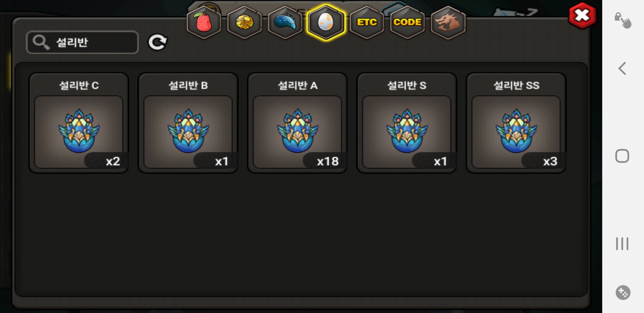This screenshot has width=644, height=313.
Task: Open the CODE tab
Action: point(408,22)
